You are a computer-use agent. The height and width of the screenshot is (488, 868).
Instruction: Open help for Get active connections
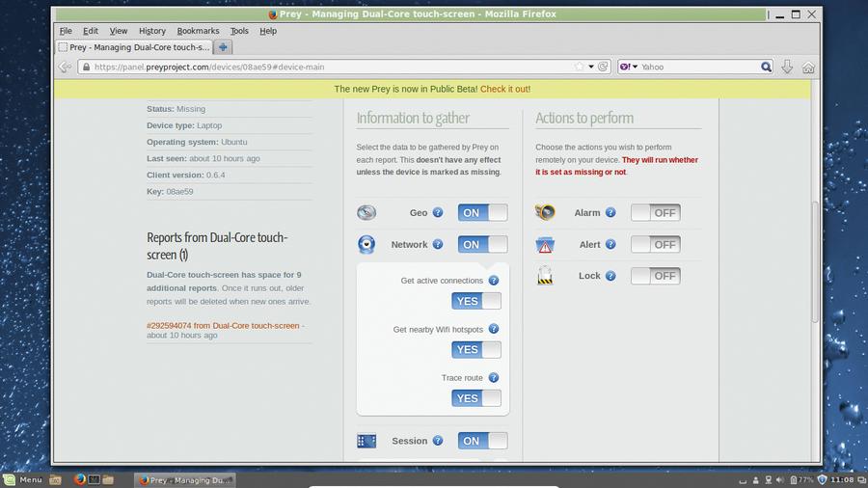pyautogui.click(x=494, y=281)
